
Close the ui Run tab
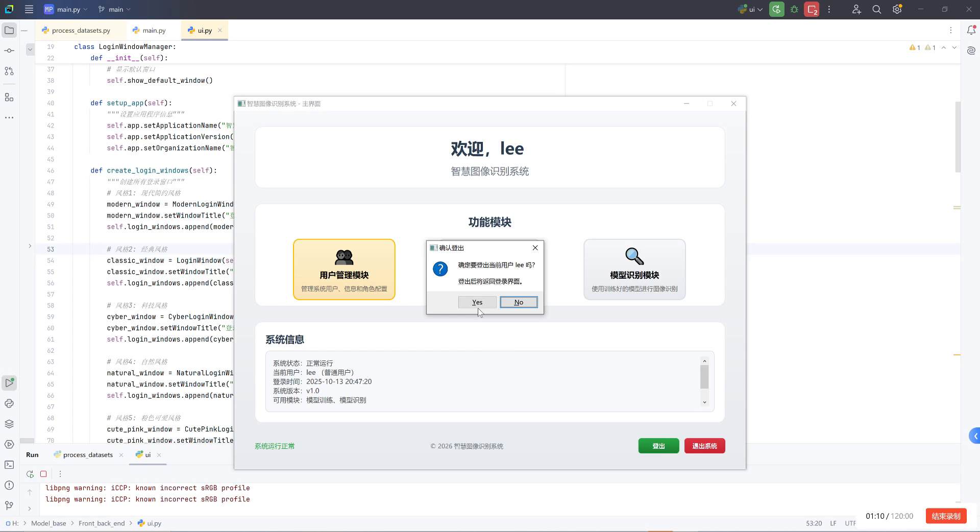click(159, 455)
